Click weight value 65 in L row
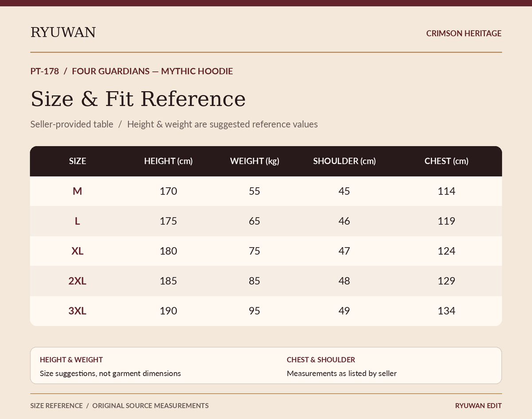This screenshot has width=532, height=419. [x=254, y=221]
